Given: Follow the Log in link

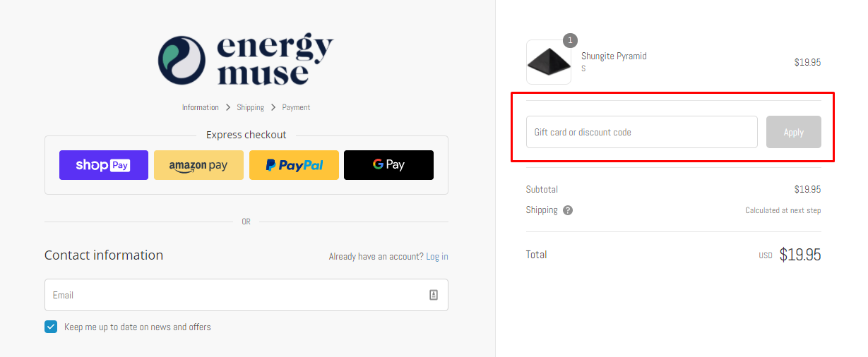Looking at the screenshot, I should (x=437, y=257).
